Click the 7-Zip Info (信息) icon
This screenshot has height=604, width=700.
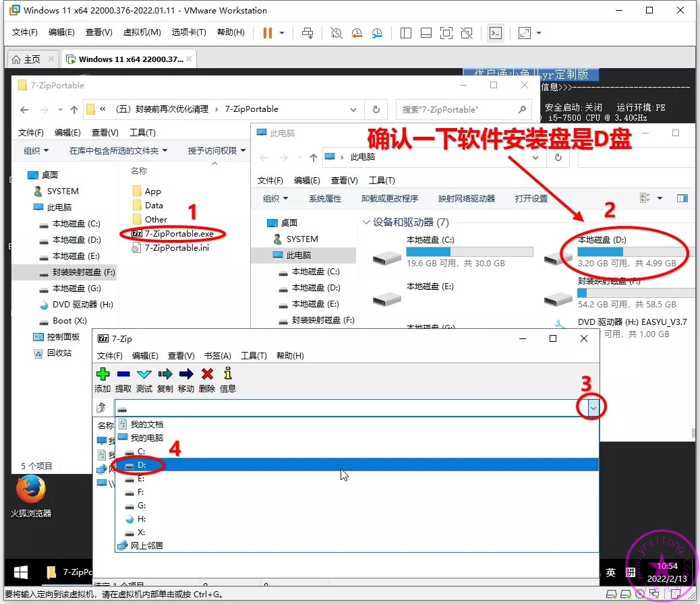tap(228, 375)
